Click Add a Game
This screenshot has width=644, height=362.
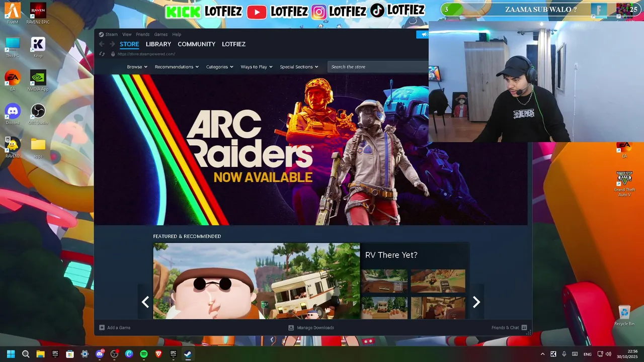[115, 328]
